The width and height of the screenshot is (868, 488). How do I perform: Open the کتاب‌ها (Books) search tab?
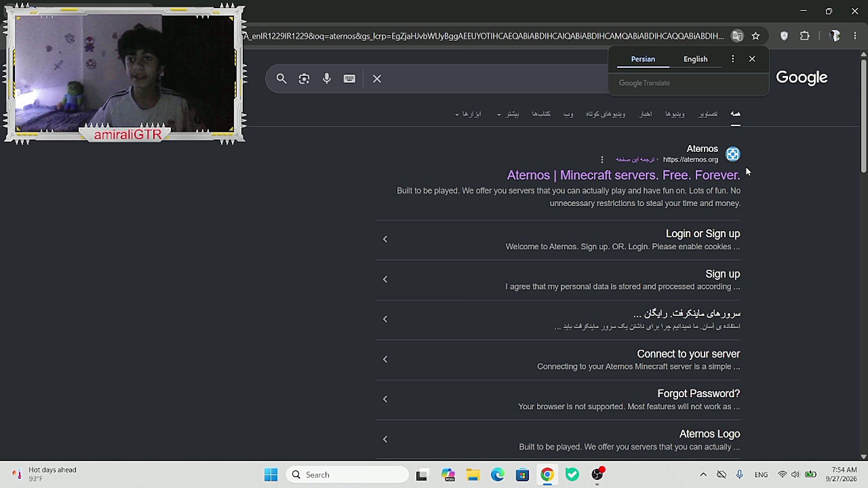click(541, 114)
